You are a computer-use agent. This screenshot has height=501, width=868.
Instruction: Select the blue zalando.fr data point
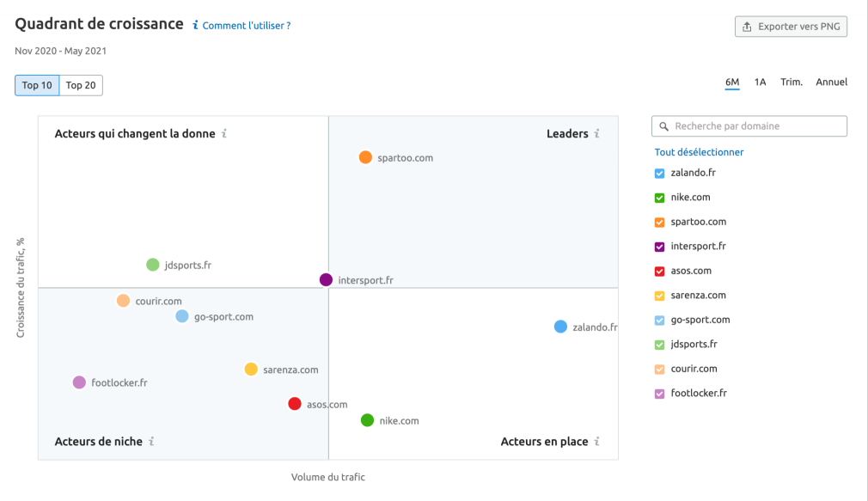[x=561, y=327]
